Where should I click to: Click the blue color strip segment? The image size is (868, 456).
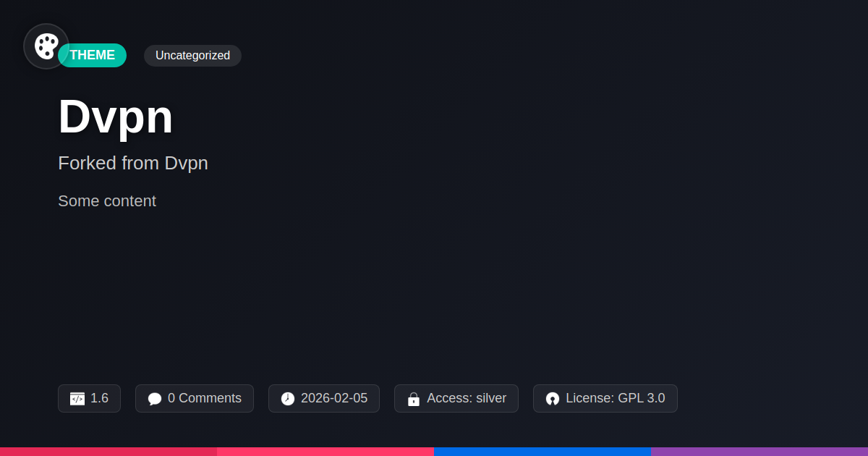click(542, 452)
